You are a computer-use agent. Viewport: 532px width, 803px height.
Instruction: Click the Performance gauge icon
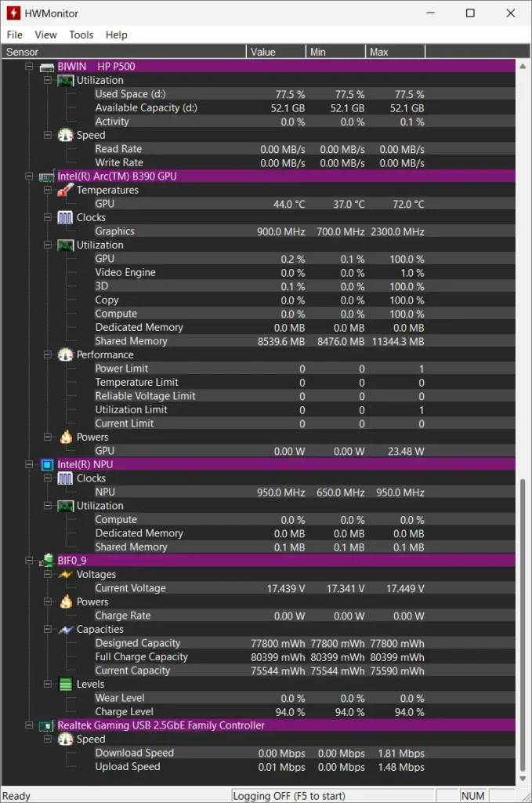coord(66,355)
